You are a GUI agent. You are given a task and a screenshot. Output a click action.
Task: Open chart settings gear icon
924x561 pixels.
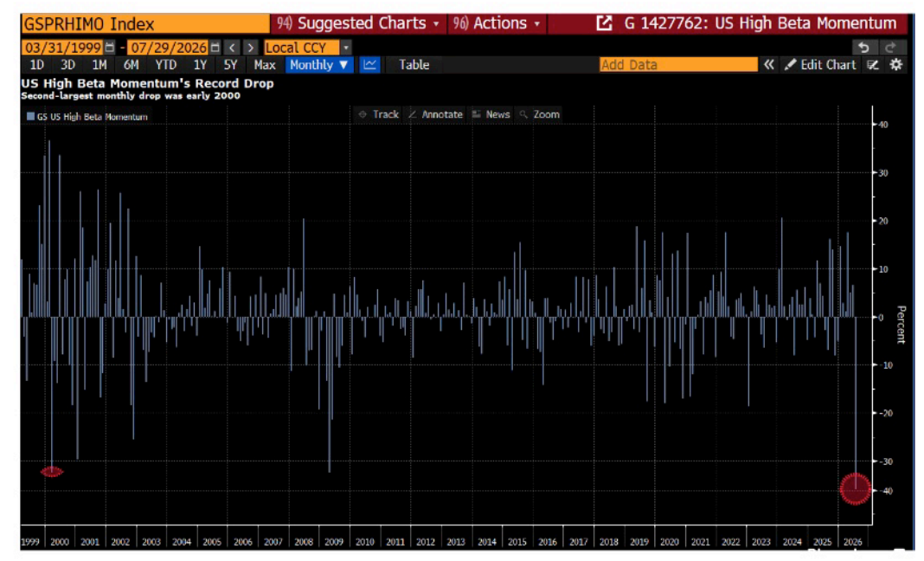[895, 65]
